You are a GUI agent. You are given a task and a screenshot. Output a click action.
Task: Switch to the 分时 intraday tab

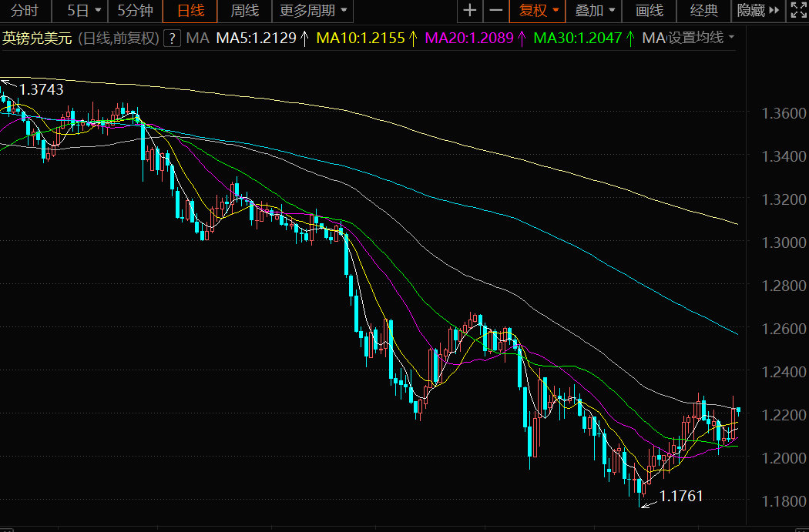pyautogui.click(x=24, y=10)
